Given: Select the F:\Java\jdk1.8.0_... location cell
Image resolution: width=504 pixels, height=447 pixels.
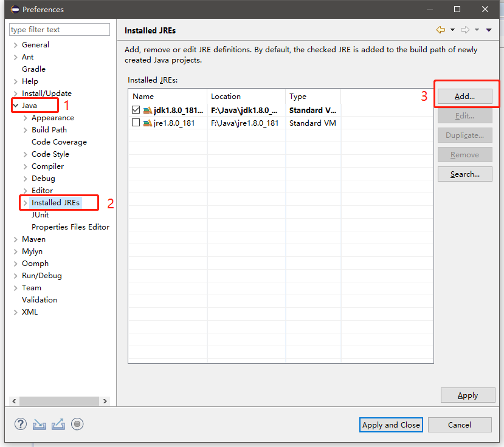Looking at the screenshot, I should pyautogui.click(x=244, y=110).
